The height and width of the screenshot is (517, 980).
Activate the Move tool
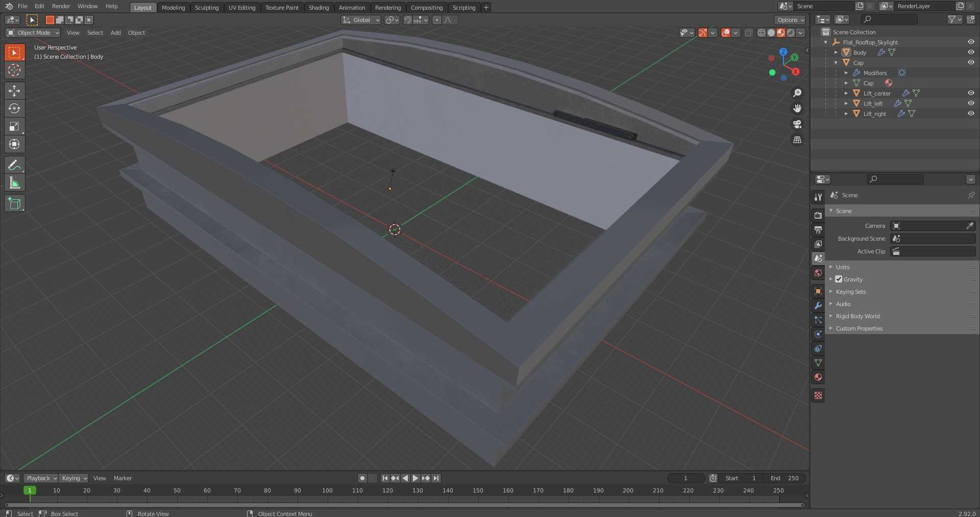14,90
